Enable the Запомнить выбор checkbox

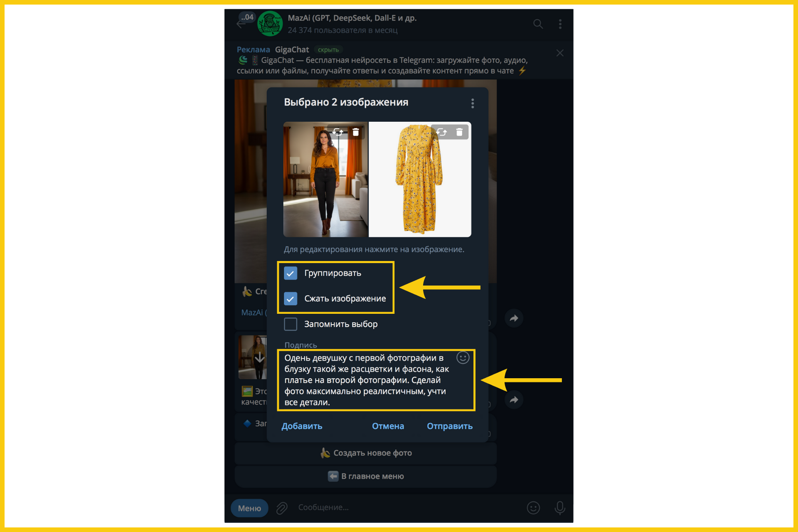pyautogui.click(x=291, y=324)
